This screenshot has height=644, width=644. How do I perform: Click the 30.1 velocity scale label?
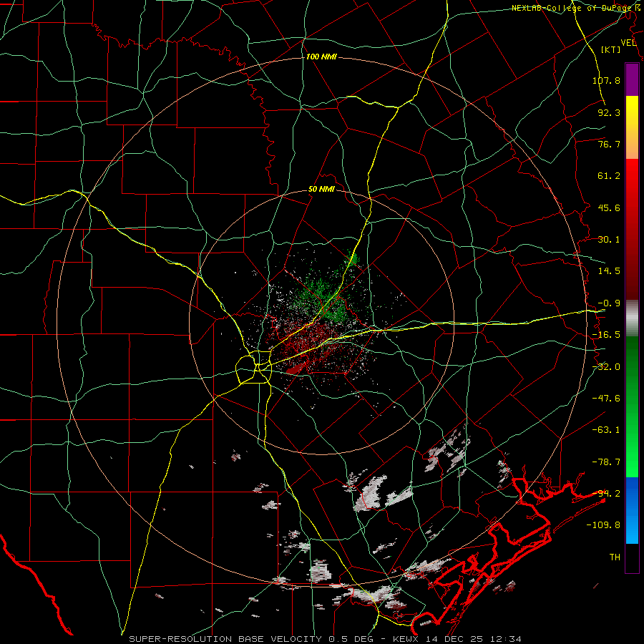click(609, 240)
